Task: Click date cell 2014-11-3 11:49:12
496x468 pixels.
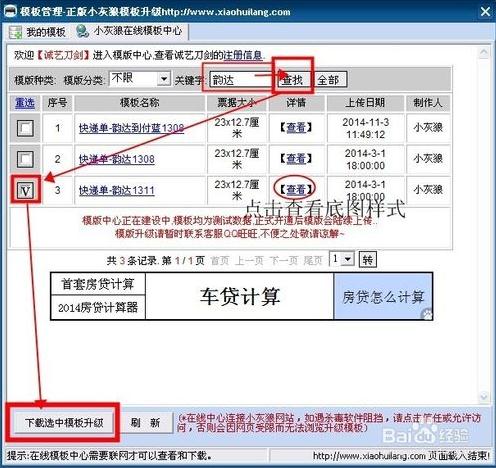Action: point(365,128)
